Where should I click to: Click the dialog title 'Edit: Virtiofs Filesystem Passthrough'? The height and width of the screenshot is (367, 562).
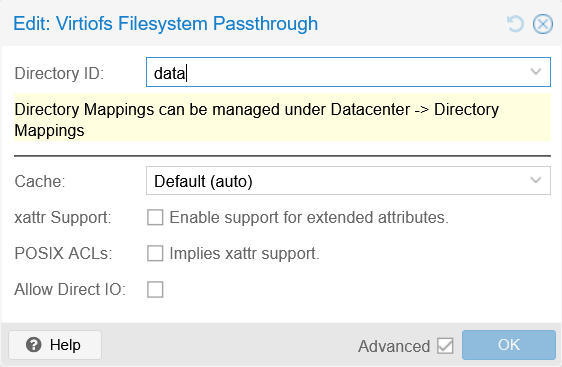tap(166, 24)
